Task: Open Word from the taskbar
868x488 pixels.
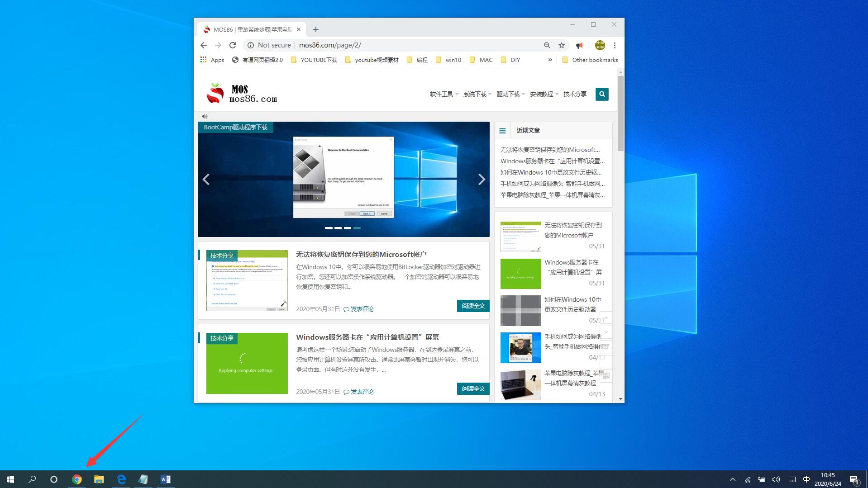Action: [166, 479]
